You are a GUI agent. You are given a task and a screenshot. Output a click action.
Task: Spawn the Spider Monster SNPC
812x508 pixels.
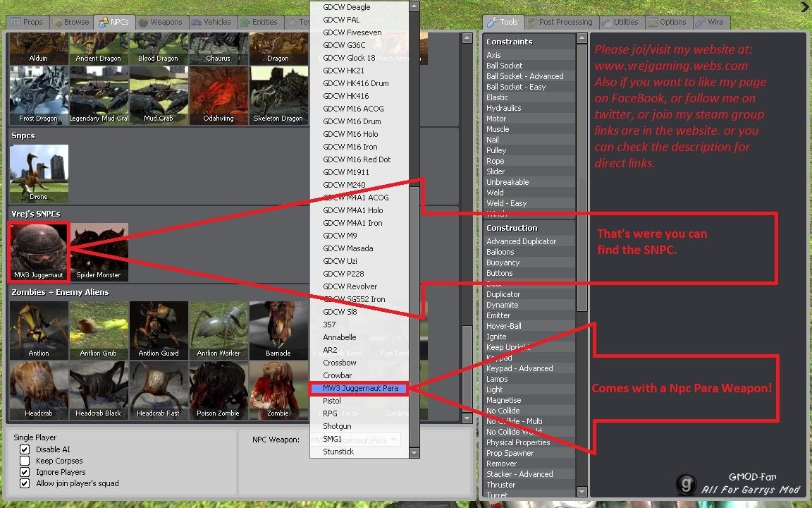[x=99, y=253]
